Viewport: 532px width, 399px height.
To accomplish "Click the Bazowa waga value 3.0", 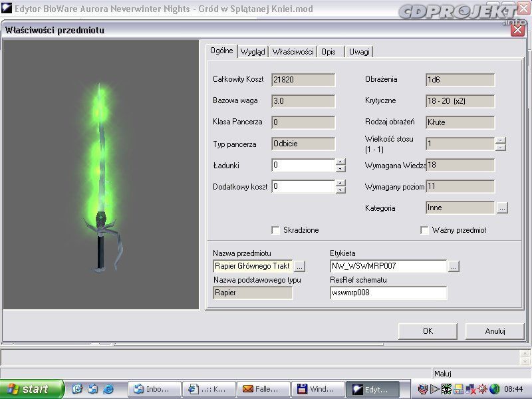I will [303, 101].
